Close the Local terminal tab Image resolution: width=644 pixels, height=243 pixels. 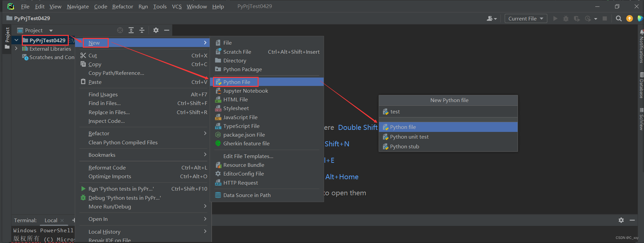(62, 221)
